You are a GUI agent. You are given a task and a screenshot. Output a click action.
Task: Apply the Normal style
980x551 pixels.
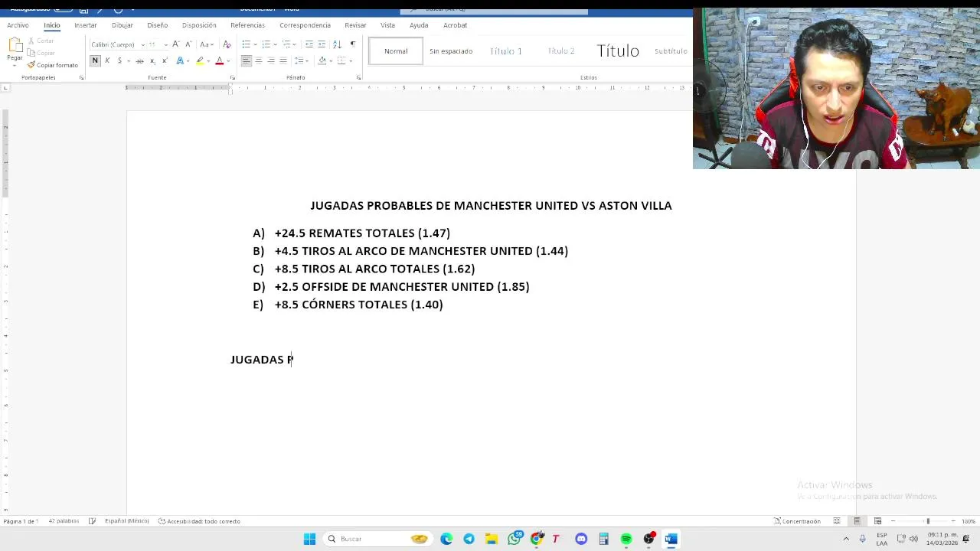[396, 51]
